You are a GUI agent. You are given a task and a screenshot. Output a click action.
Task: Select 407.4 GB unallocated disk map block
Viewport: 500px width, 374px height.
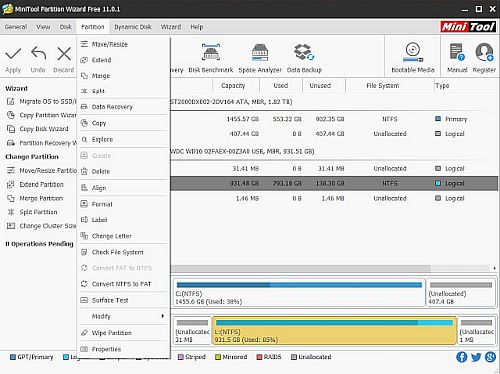(x=461, y=293)
